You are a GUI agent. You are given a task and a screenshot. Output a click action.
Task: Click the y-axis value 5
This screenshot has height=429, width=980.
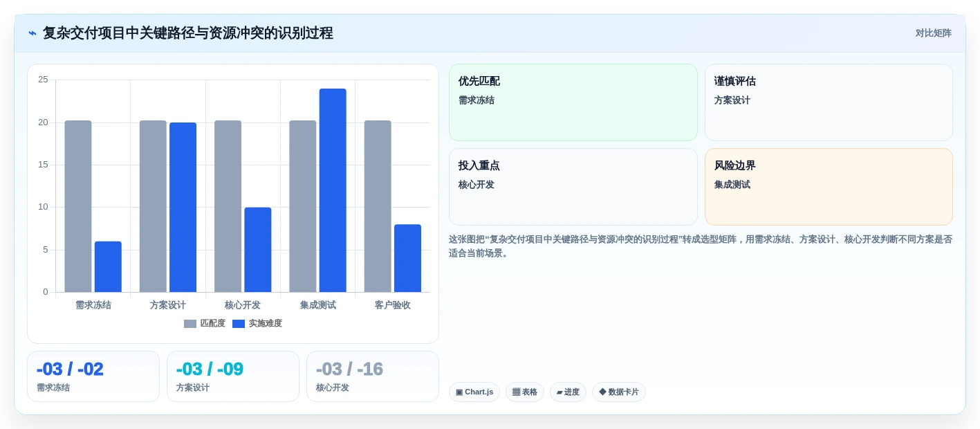coord(46,250)
